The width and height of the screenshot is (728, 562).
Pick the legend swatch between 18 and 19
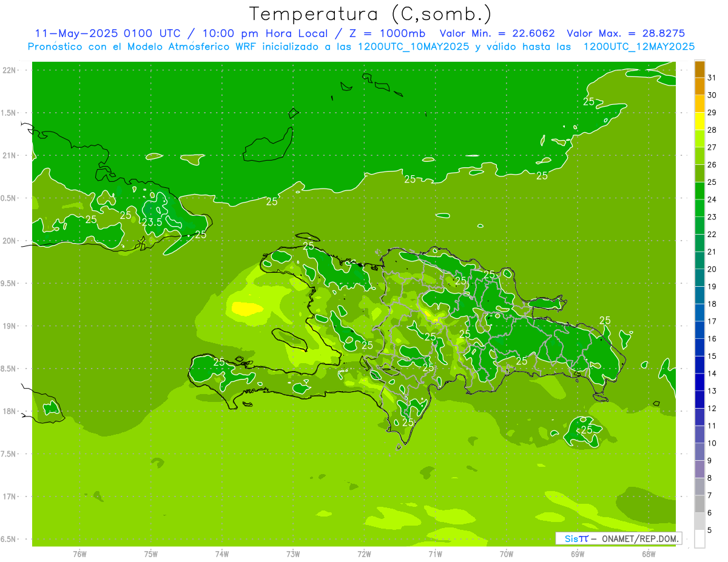tap(699, 295)
